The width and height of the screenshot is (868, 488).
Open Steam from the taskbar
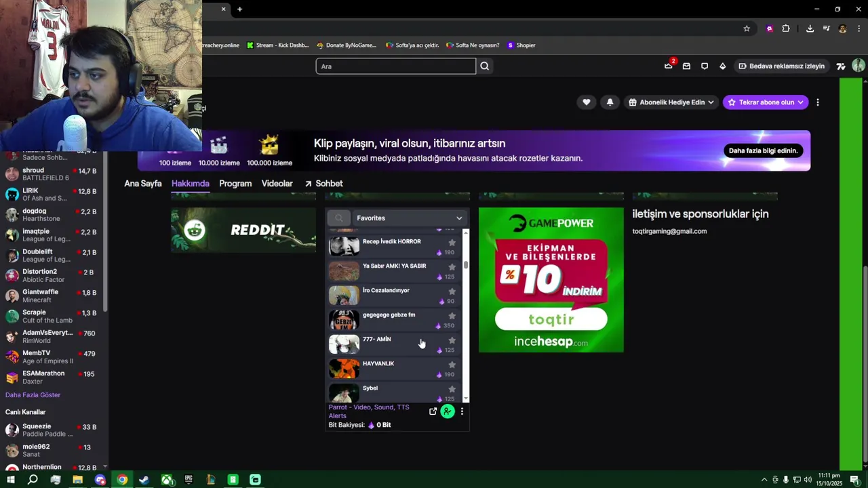pos(144,480)
